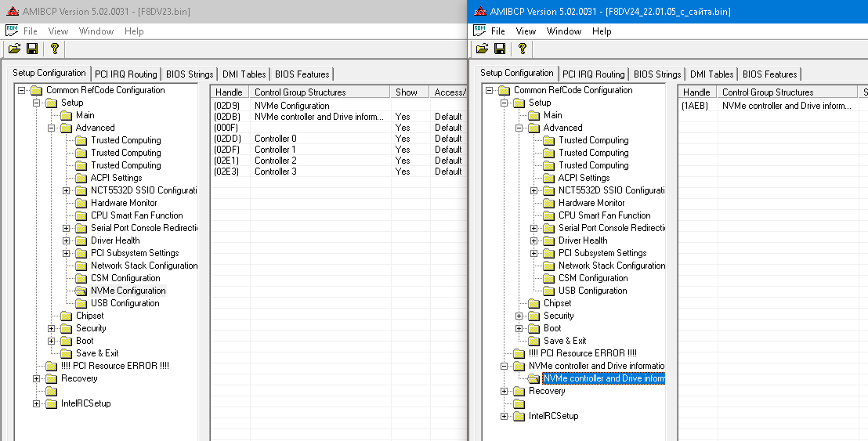Screen dimensions: 868x441
Task: Click AMIBCP app icon in F8DV23 title bar
Action: (13, 11)
